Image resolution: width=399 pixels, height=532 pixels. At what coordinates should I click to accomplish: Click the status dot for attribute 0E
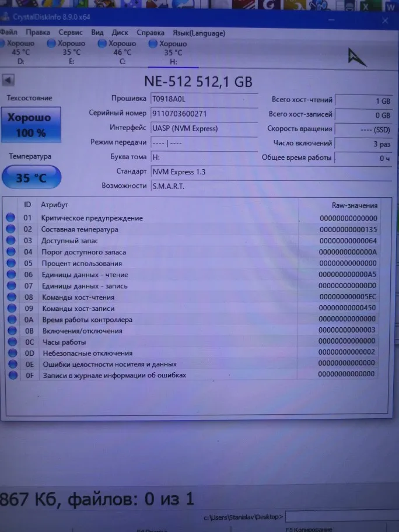[13, 364]
